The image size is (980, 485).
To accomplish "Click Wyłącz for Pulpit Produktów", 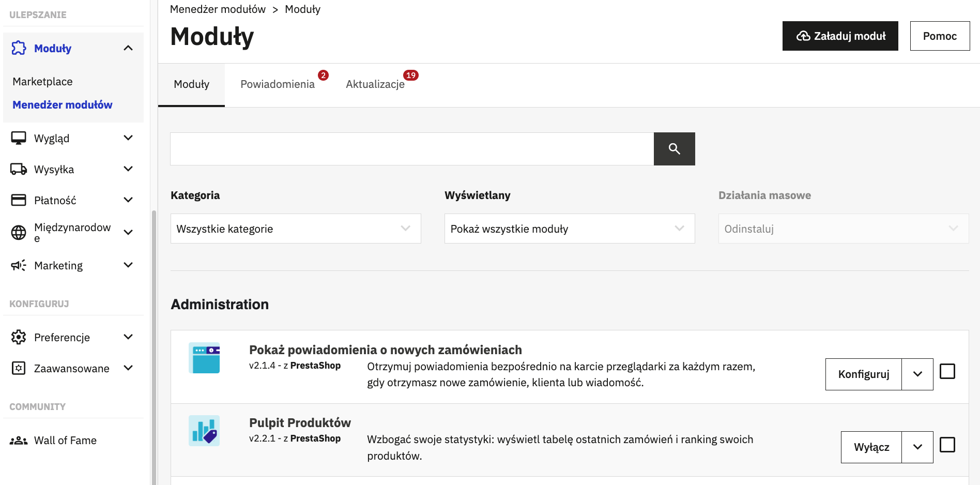I will tap(871, 447).
